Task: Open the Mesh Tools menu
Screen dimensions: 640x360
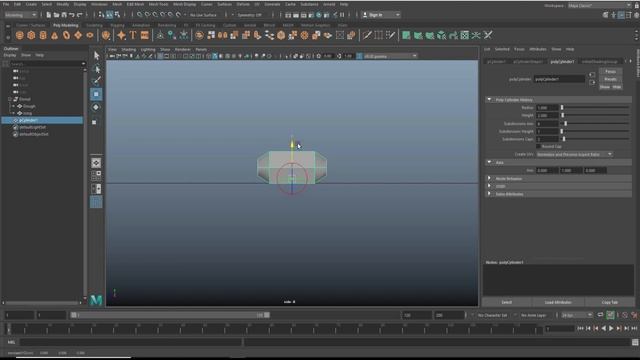Action: (x=158, y=4)
